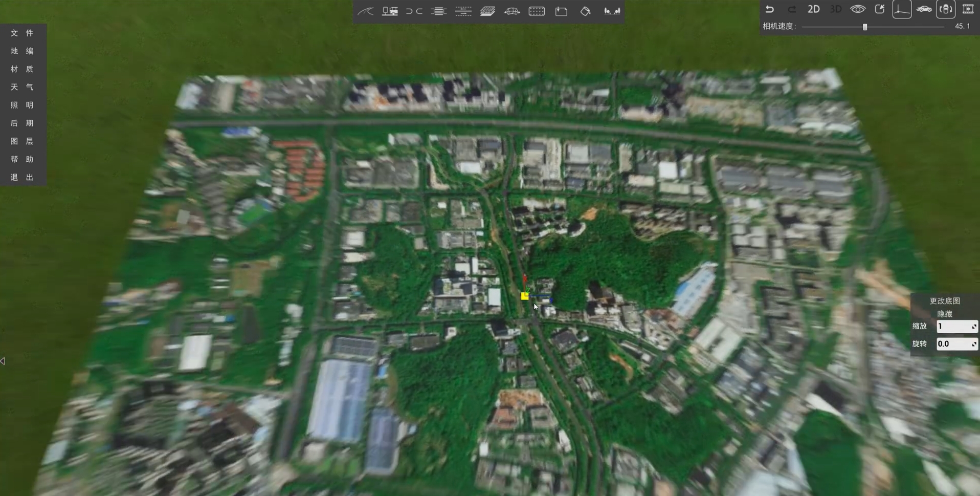980x496 pixels.
Task: Click the speeding car icon
Action: click(924, 9)
